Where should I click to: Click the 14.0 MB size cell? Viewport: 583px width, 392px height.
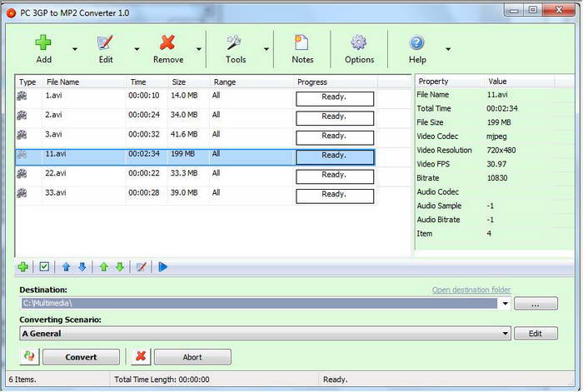pyautogui.click(x=184, y=96)
